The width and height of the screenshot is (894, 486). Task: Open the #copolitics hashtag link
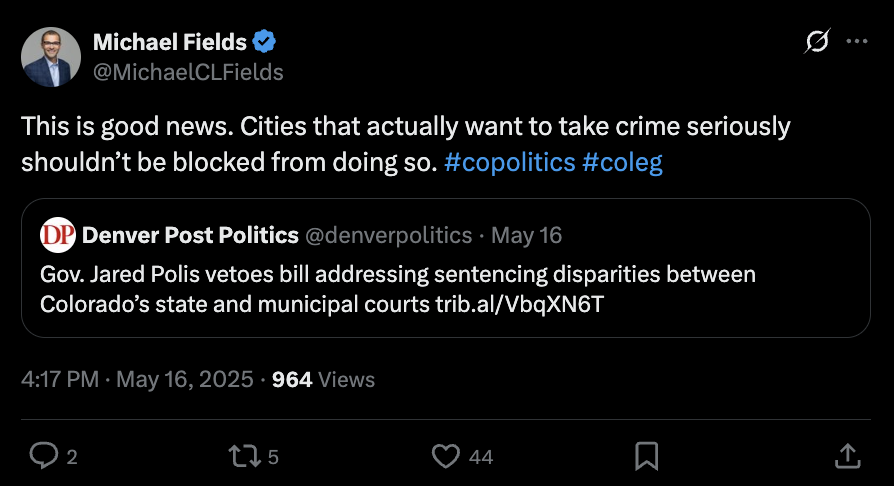click(x=509, y=162)
